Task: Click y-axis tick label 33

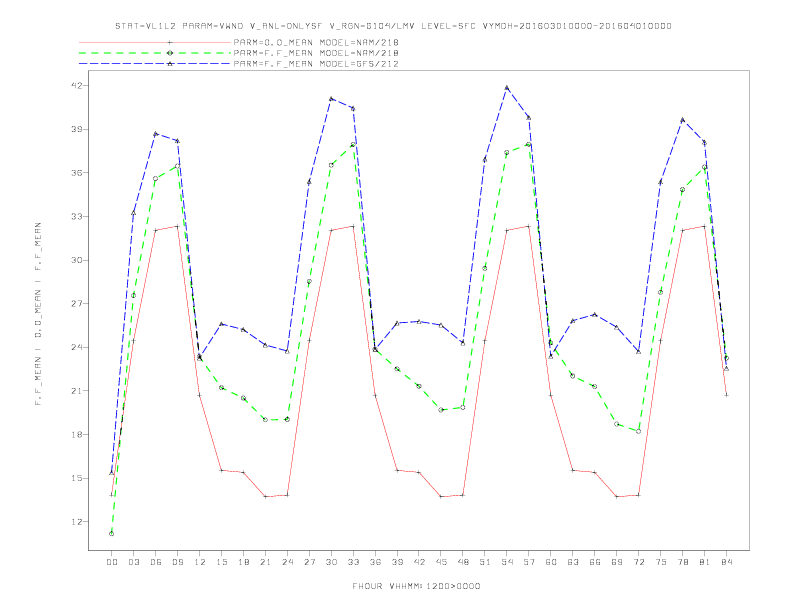Action: pos(76,217)
